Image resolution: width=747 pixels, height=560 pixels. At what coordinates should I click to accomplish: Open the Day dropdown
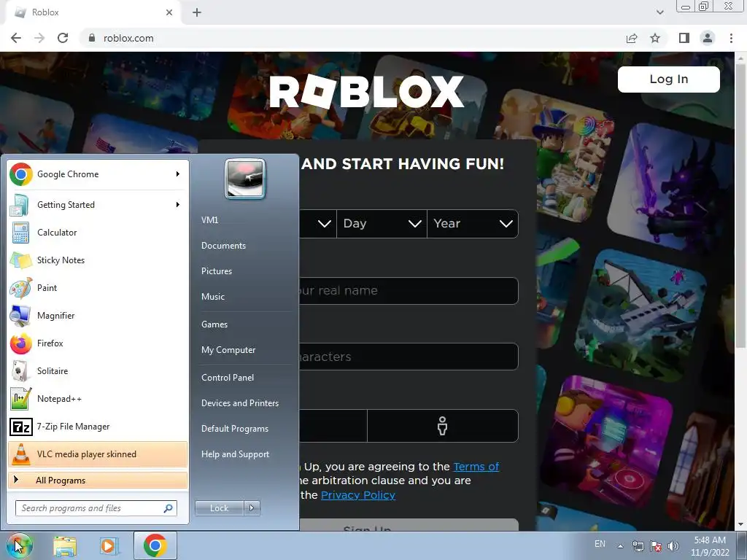pos(382,223)
